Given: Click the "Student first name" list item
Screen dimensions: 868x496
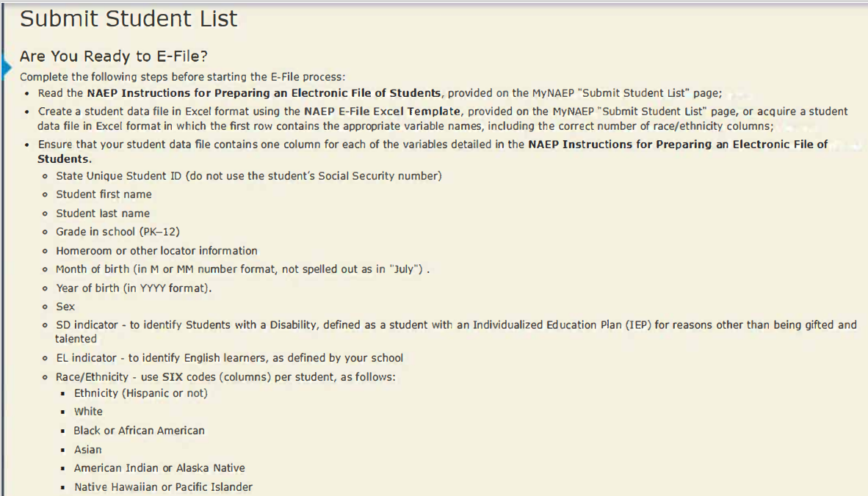Looking at the screenshot, I should point(104,194).
